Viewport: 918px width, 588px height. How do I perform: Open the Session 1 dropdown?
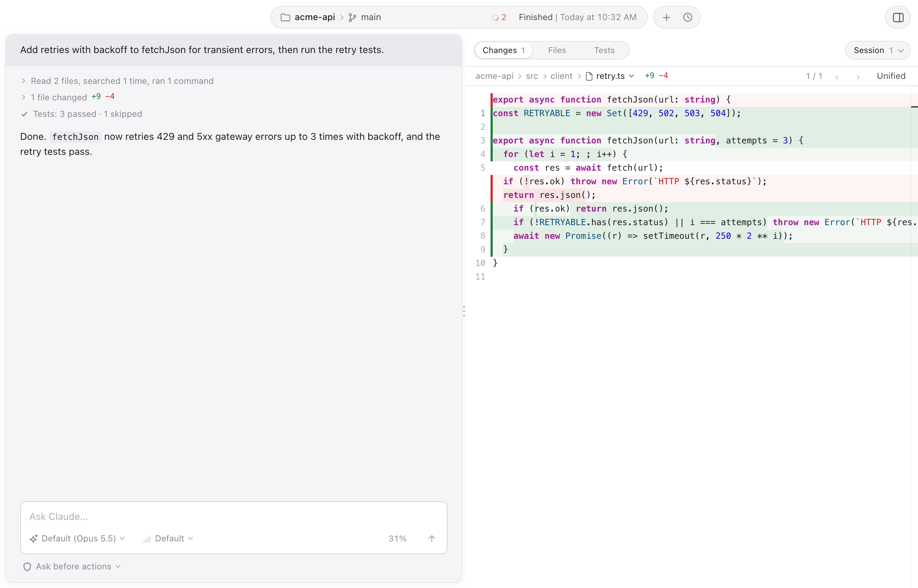tap(877, 51)
